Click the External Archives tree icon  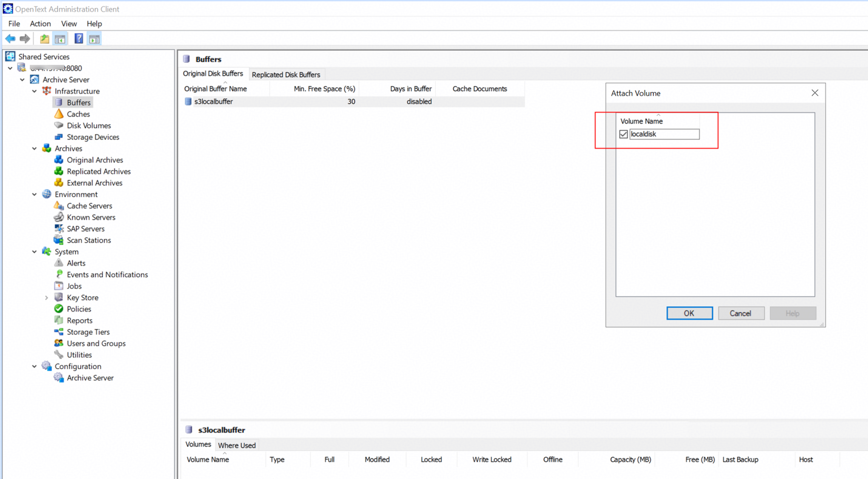(59, 183)
